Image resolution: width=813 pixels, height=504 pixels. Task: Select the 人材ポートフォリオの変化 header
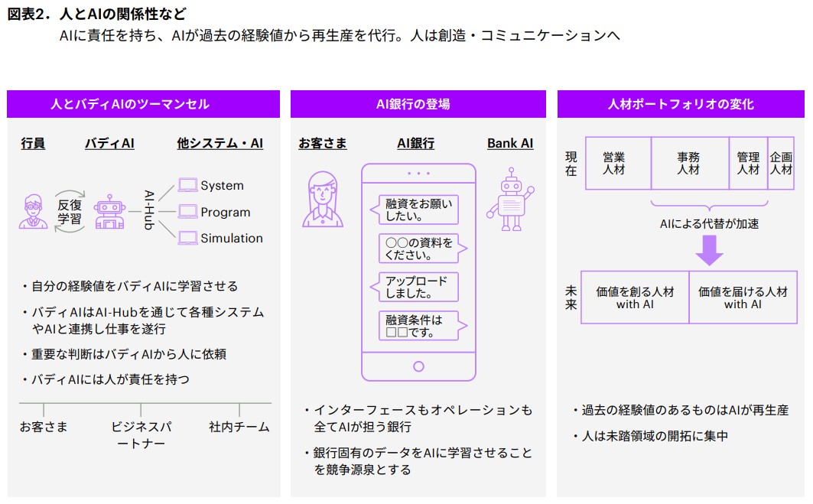click(680, 104)
